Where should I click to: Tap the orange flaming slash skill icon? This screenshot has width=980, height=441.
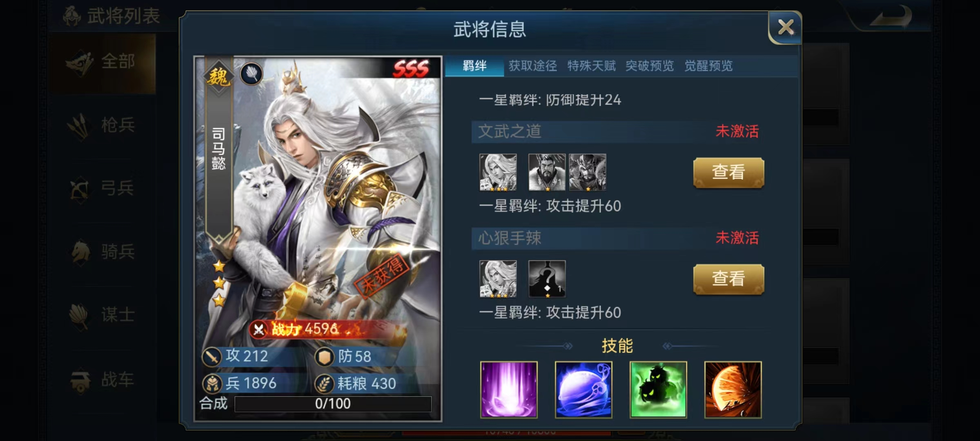point(733,390)
